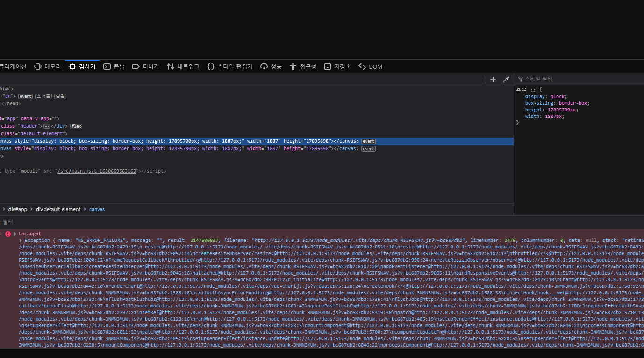
Task: Open the 스타일 편집기 (Style Editor) tab
Action: point(230,66)
